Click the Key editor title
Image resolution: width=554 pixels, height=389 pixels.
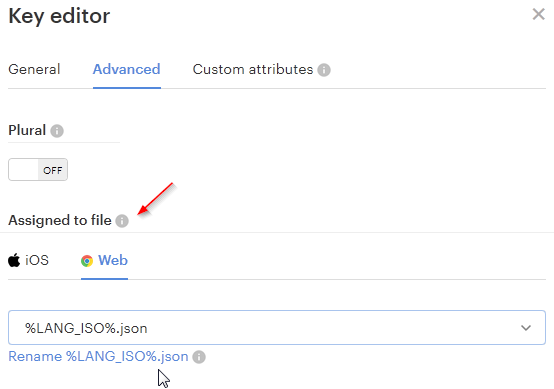tap(59, 16)
